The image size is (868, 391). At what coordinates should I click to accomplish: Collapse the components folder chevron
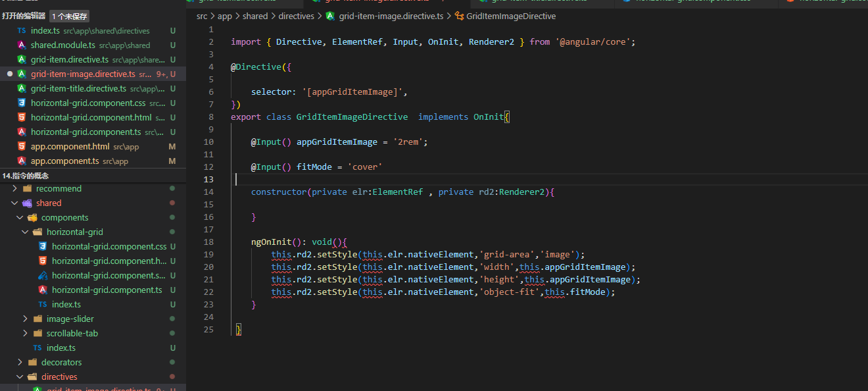tap(20, 218)
